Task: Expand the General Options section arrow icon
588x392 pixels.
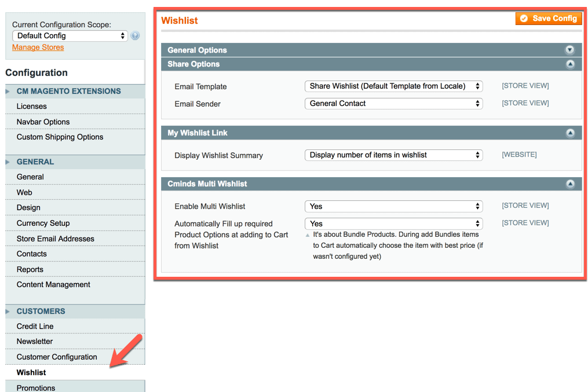Action: tap(569, 50)
